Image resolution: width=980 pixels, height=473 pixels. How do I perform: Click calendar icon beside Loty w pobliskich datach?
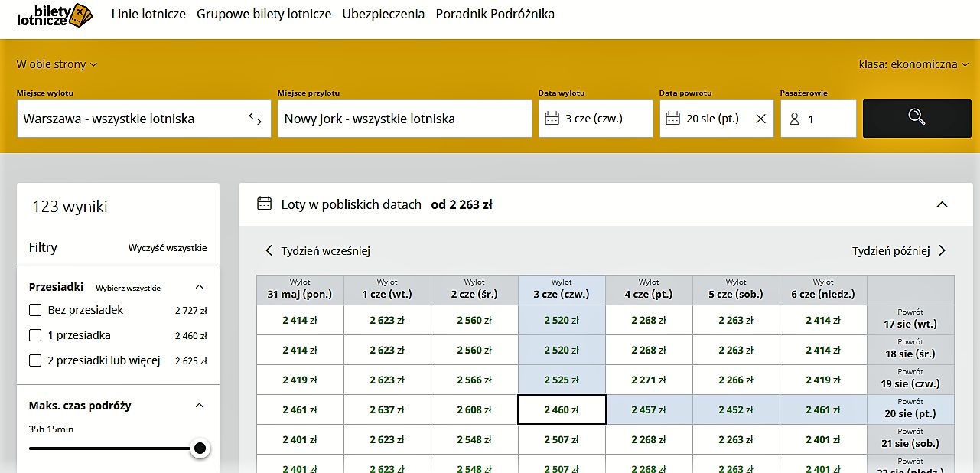[265, 204]
